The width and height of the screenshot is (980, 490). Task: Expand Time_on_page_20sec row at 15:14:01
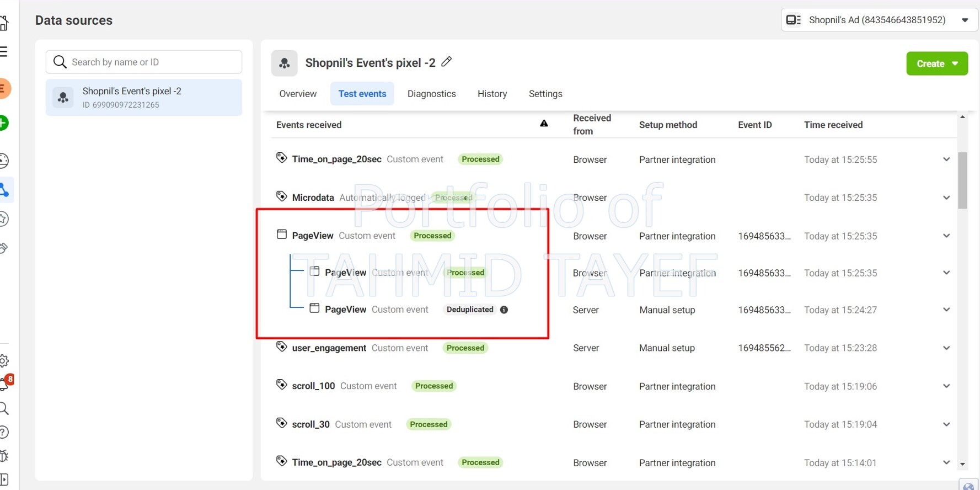pos(946,462)
